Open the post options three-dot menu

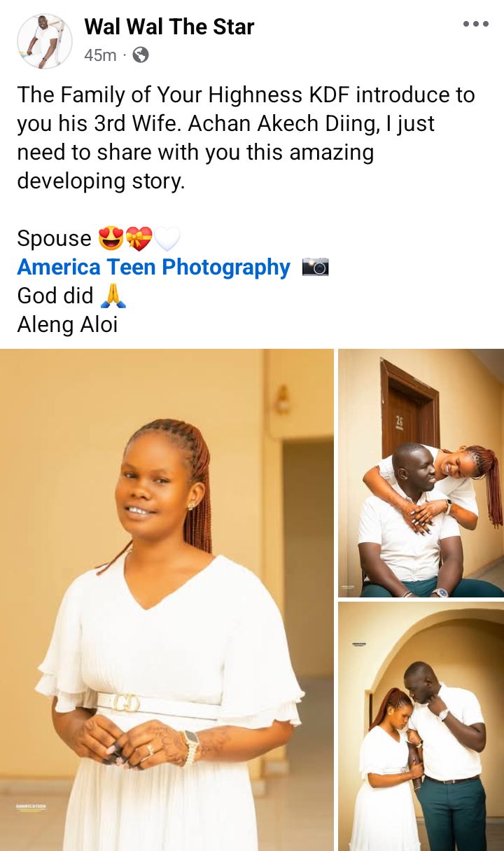[x=476, y=25]
